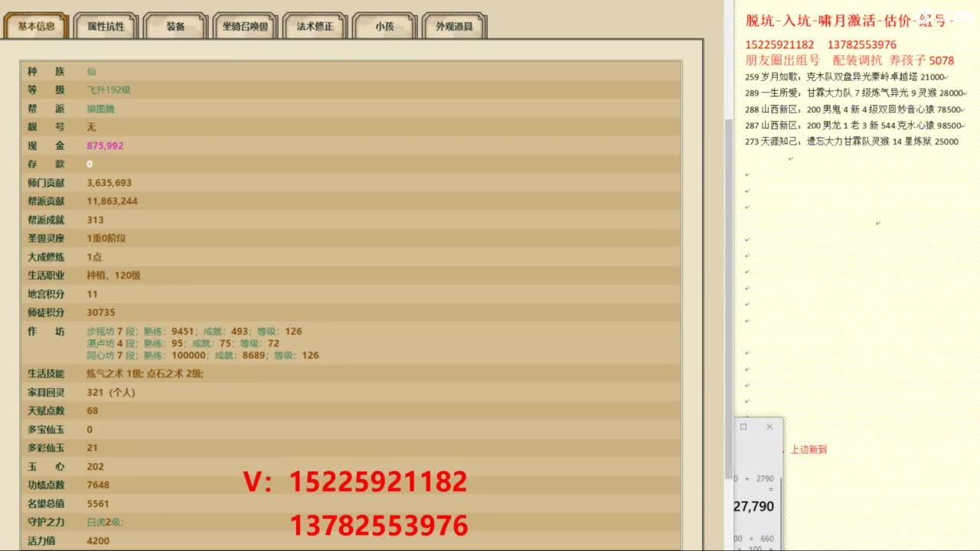Place cursor in the 287 山西新区 line
The width and height of the screenshot is (980, 551).
[x=851, y=126]
